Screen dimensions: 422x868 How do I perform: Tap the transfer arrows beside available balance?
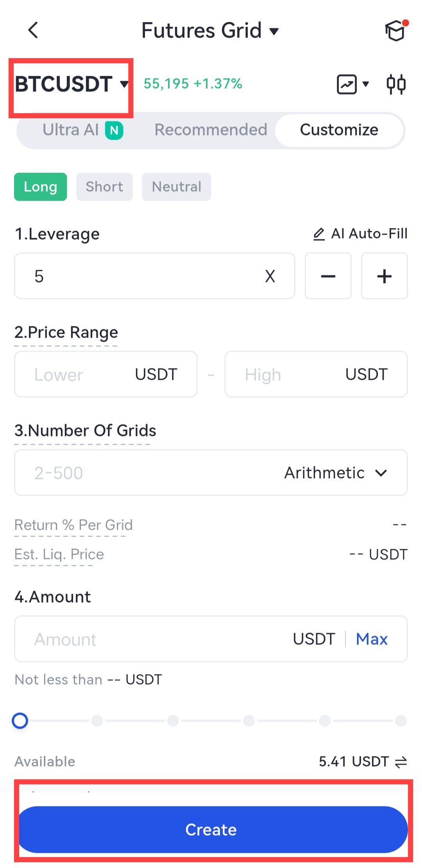(401, 761)
